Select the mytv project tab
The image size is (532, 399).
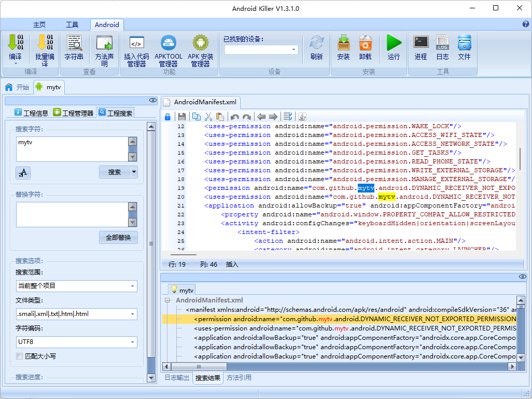pyautogui.click(x=49, y=87)
